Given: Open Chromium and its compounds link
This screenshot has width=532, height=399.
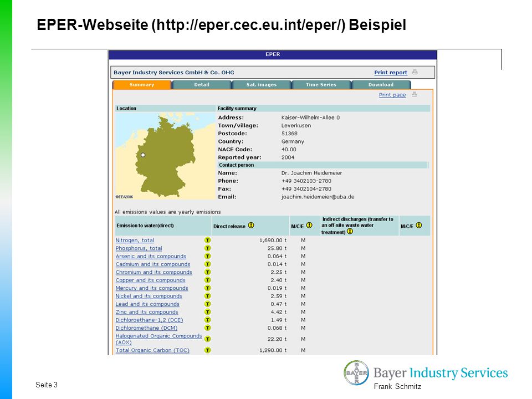Looking at the screenshot, I should click(x=154, y=272).
